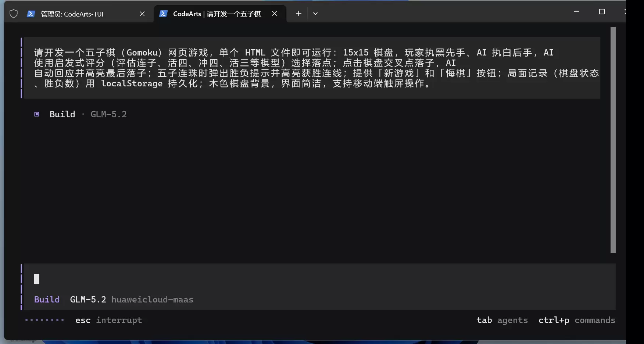Minimize the terminal window

click(576, 12)
